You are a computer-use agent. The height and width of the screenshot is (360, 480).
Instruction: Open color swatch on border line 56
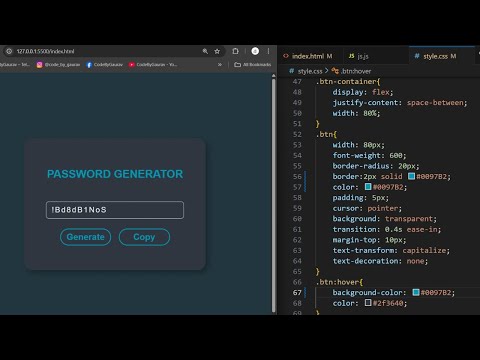[x=411, y=176]
